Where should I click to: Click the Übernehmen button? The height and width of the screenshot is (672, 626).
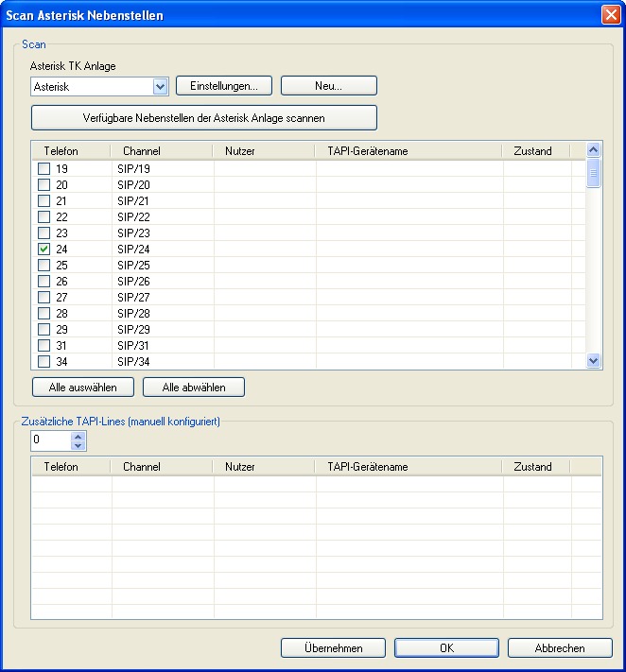333,648
